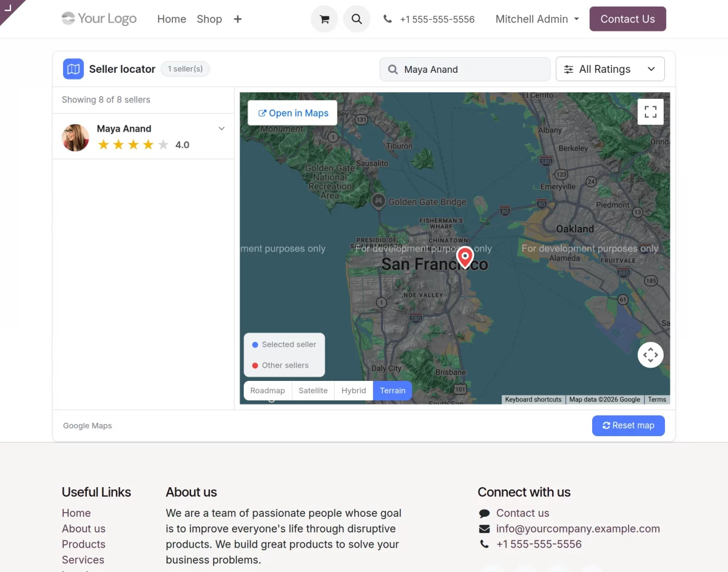Viewport: 728px width, 572px height.
Task: Open map Terms link
Action: tap(657, 400)
